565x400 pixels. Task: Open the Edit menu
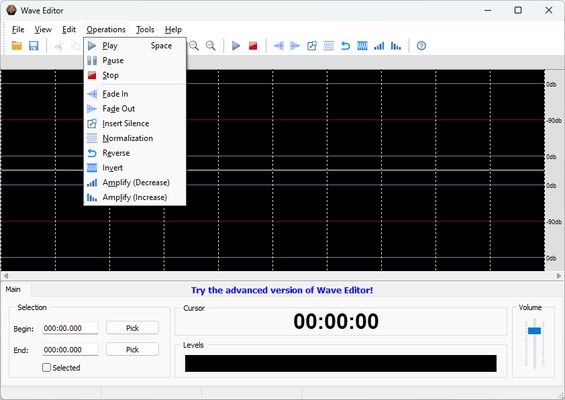[69, 30]
